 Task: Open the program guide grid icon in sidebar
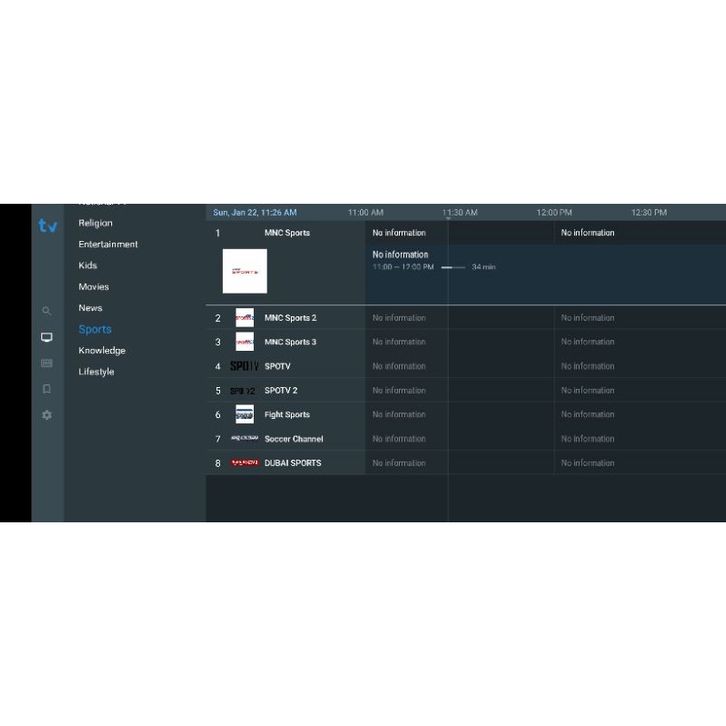[x=46, y=363]
